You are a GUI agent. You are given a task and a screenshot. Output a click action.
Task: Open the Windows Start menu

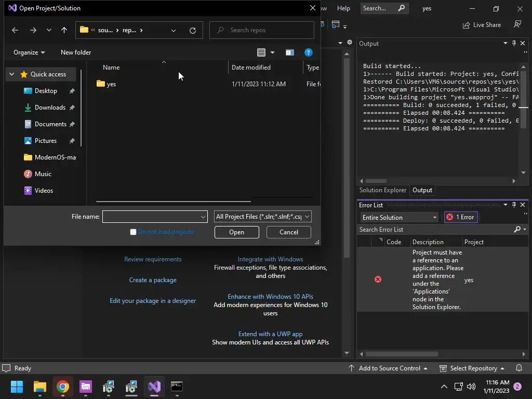coord(17,387)
